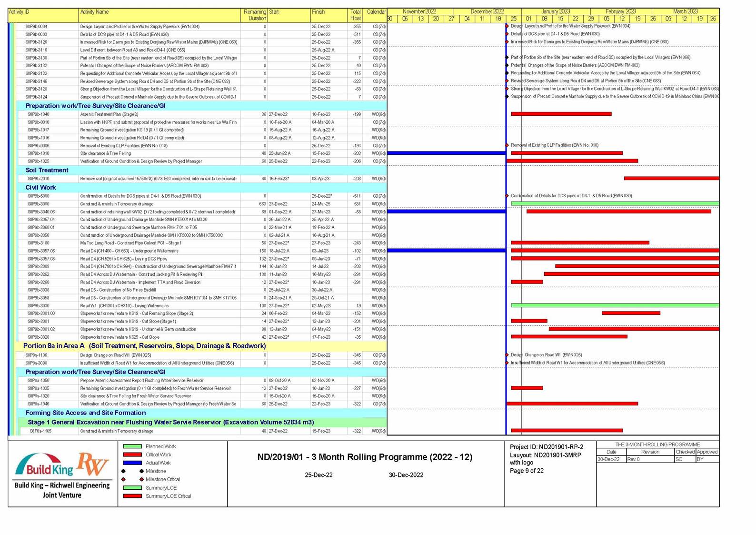The height and width of the screenshot is (535, 756).
Task: Collapse Forming Site Access and Site Formation group
Action: click(x=86, y=413)
